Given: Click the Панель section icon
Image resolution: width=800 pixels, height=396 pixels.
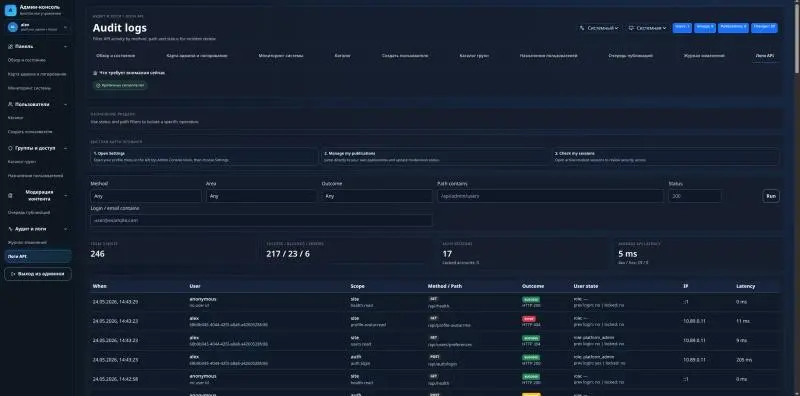Looking at the screenshot, I should click(10, 46).
